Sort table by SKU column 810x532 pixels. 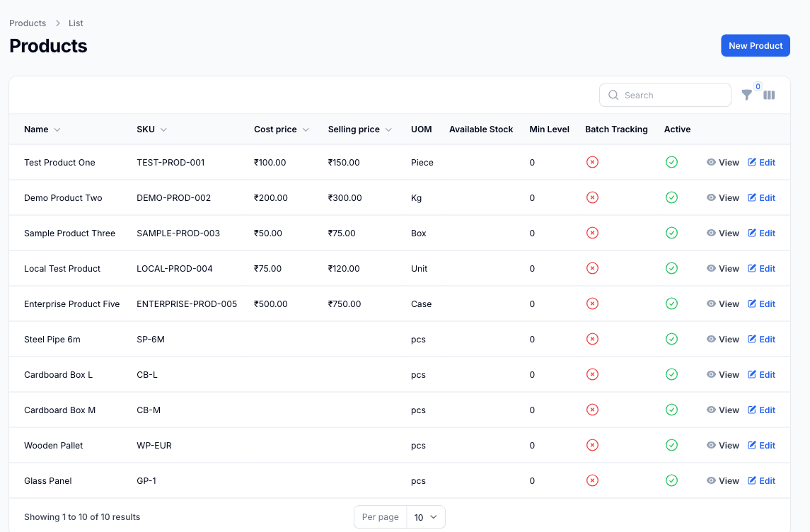pos(151,129)
